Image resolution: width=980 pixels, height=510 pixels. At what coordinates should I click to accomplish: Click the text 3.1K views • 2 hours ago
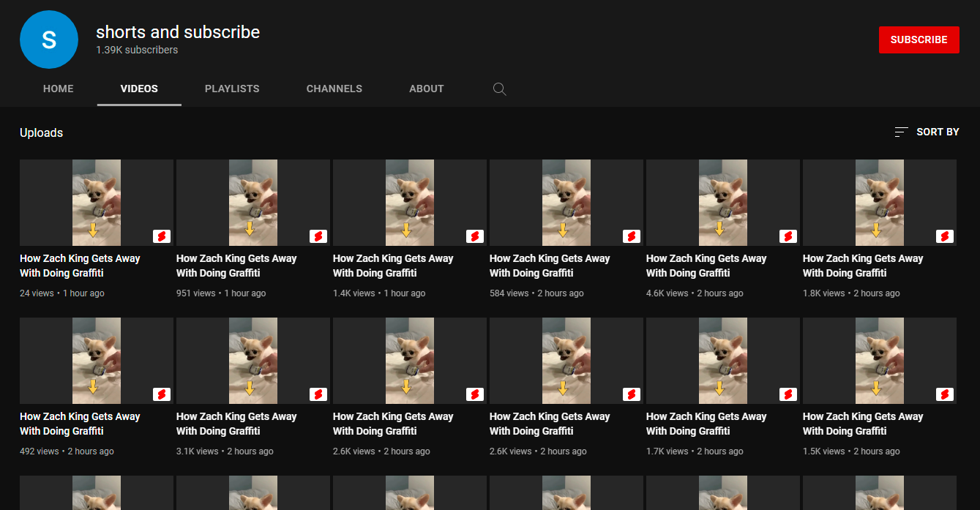[225, 451]
